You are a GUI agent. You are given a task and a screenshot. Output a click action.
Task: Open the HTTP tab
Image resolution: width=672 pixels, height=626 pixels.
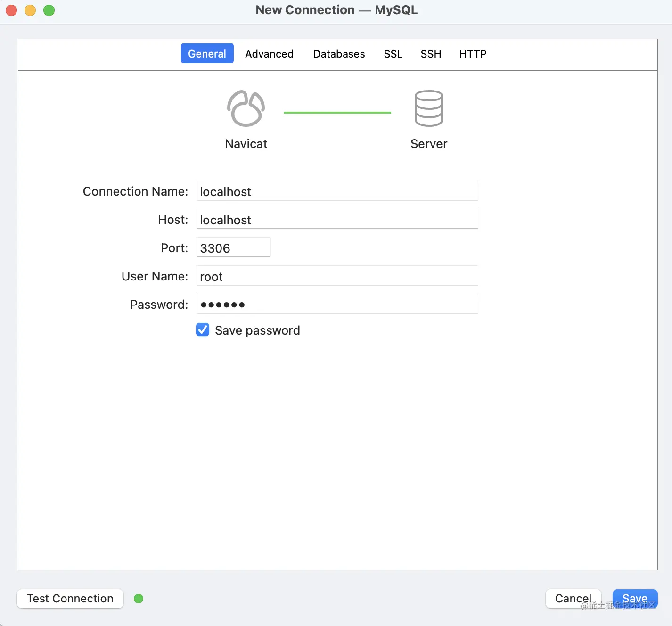click(x=473, y=54)
